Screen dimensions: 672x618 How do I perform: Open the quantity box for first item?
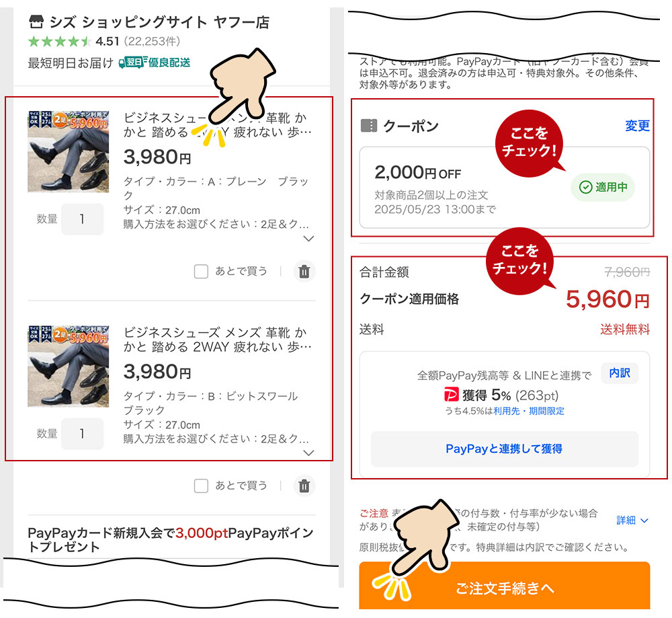(82, 219)
